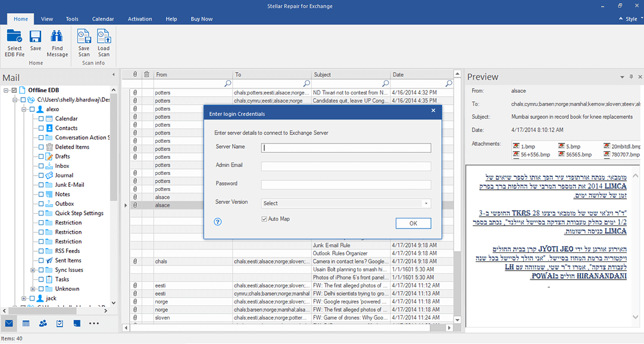Close the Enter login Credentials dialog
Viewport: 644px width, 344px height.
click(x=433, y=111)
